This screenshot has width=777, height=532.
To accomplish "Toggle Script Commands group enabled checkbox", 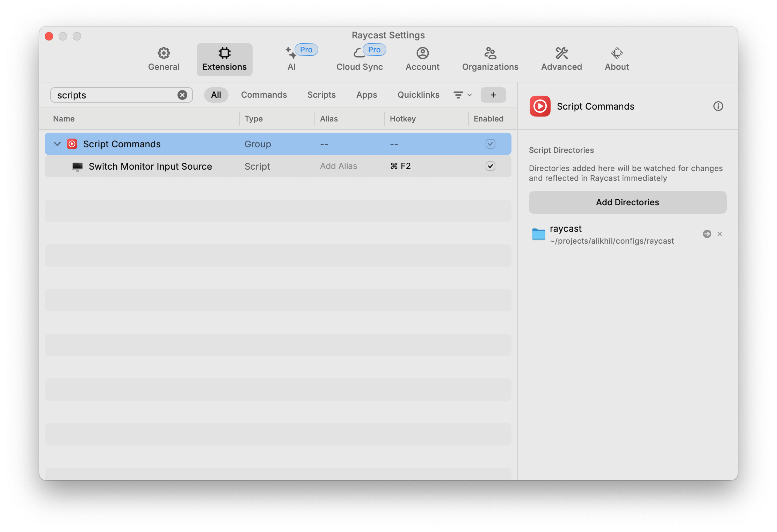I will coord(490,144).
